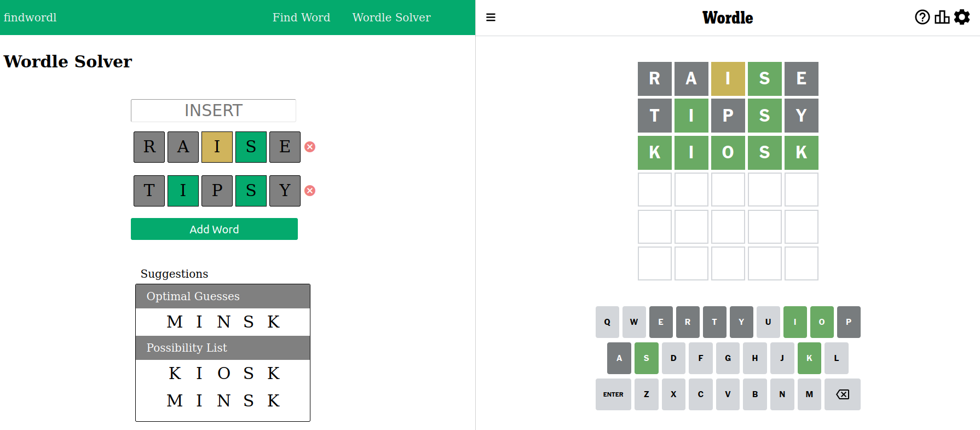Click the Wordle Solver page heading
This screenshot has width=980, height=430.
[68, 61]
